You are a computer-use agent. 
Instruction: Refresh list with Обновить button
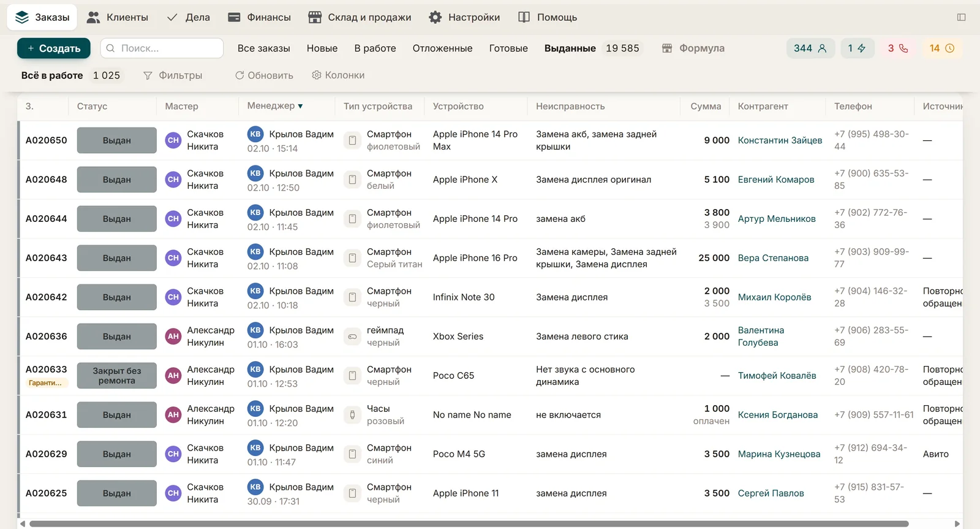pyautogui.click(x=264, y=75)
